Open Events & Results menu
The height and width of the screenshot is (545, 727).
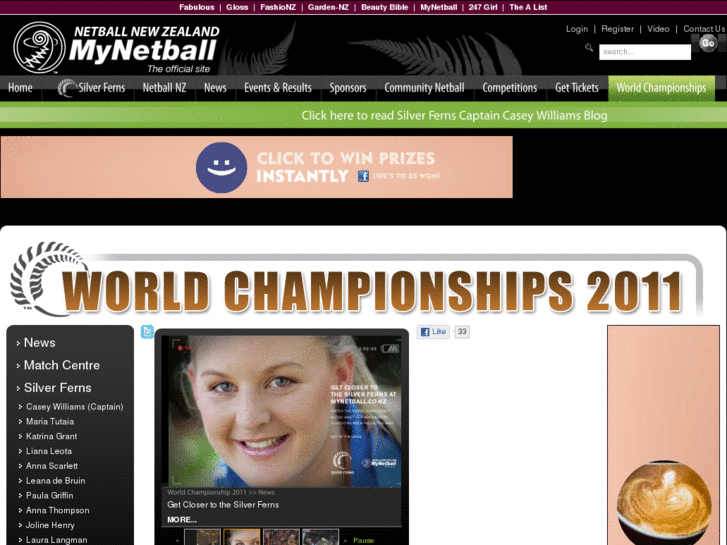point(278,88)
